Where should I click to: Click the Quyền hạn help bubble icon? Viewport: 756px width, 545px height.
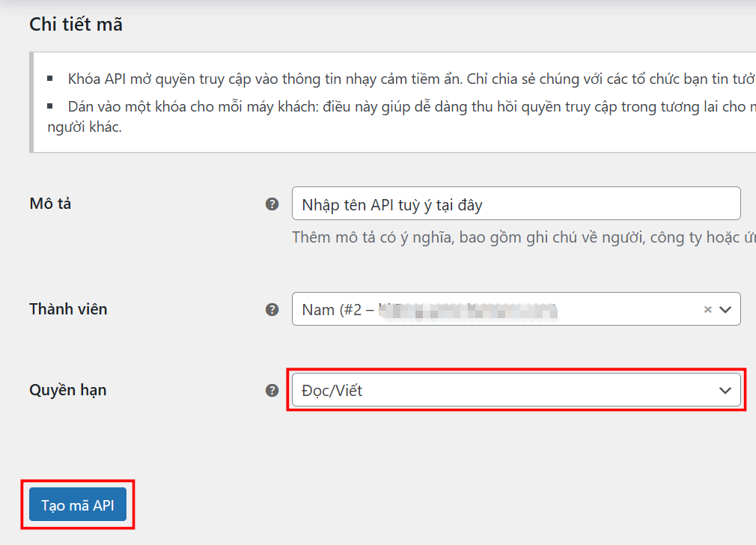pos(272,389)
